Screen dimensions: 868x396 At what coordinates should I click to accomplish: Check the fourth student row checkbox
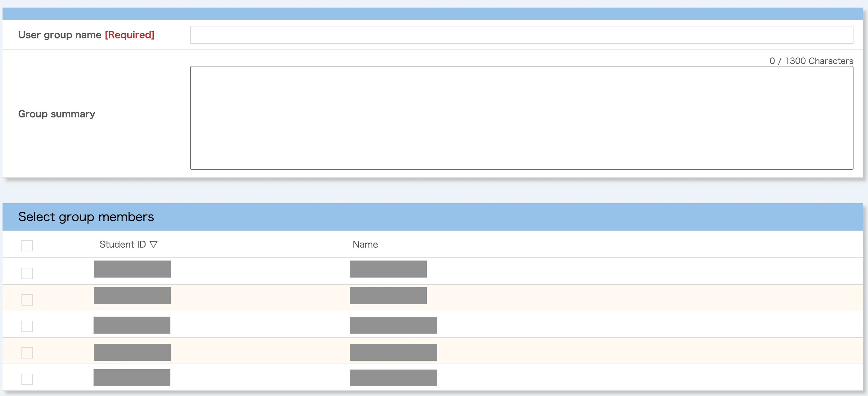click(x=27, y=353)
